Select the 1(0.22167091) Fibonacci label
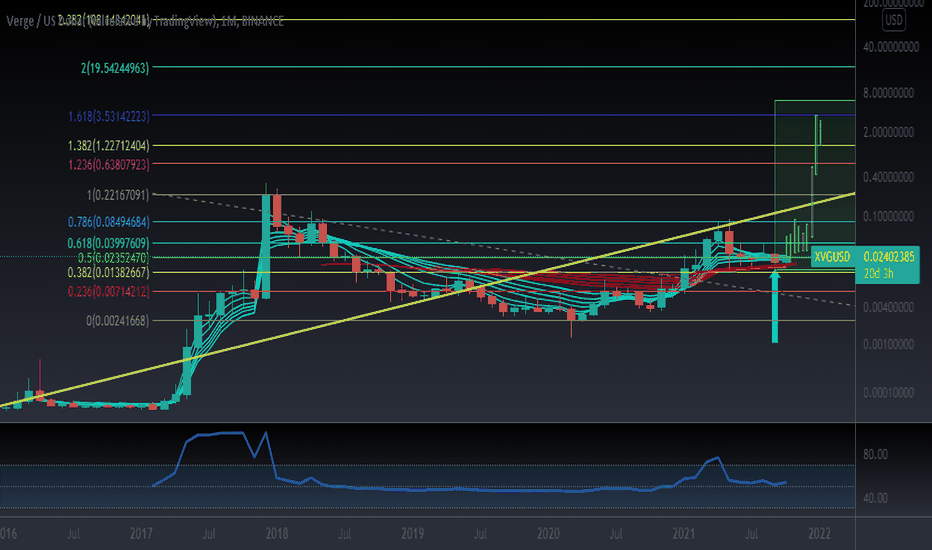932x550 pixels. [x=118, y=195]
